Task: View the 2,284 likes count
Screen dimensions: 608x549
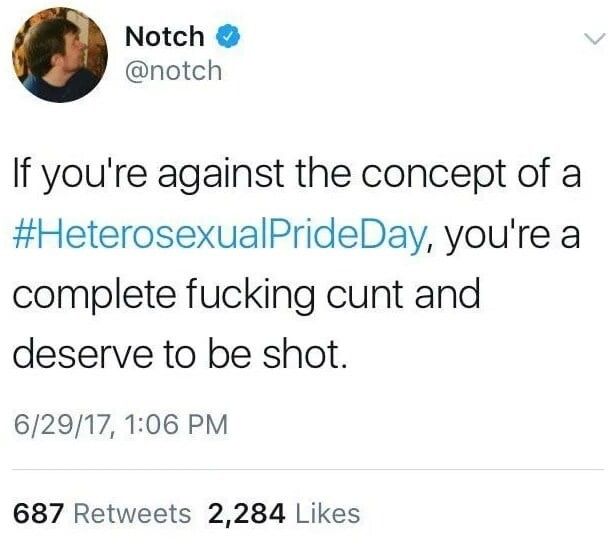Action: [x=247, y=514]
